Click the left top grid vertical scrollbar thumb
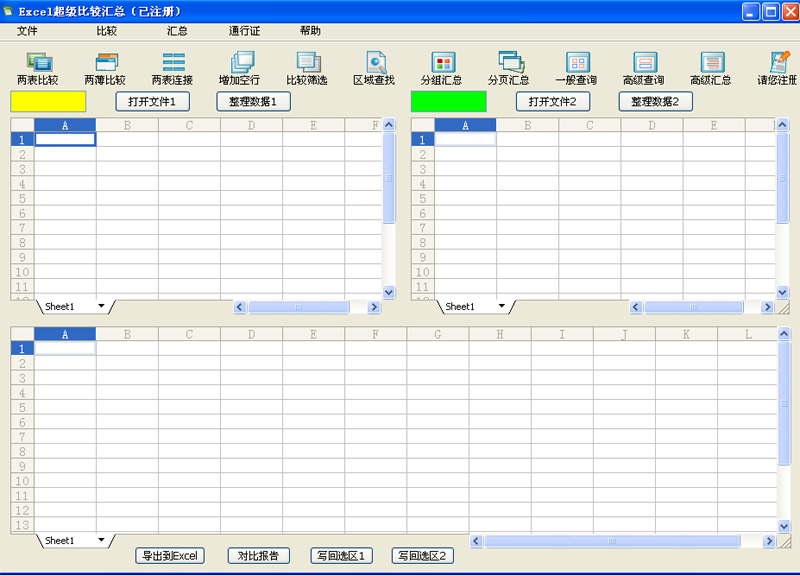The height and width of the screenshot is (576, 800). tap(389, 178)
